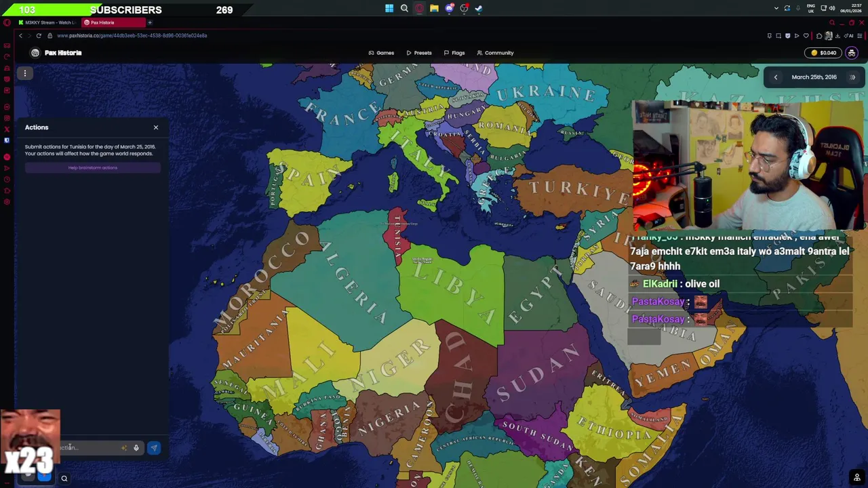Image resolution: width=868 pixels, height=488 pixels.
Task: Fast-forward to the next day
Action: [x=852, y=77]
